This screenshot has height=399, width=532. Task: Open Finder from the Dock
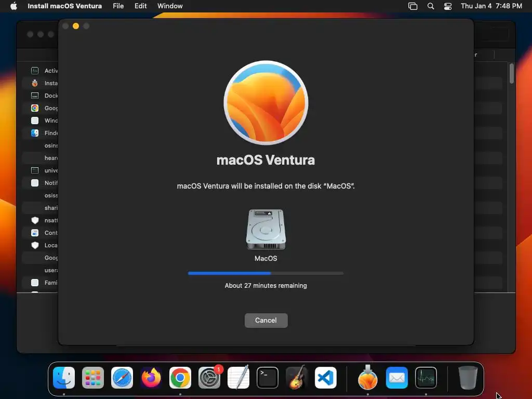click(64, 378)
